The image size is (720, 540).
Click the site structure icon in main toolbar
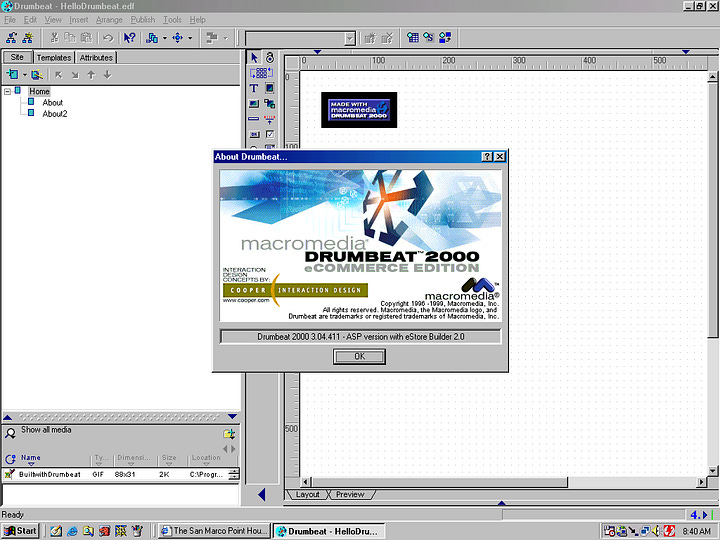pyautogui.click(x=11, y=38)
